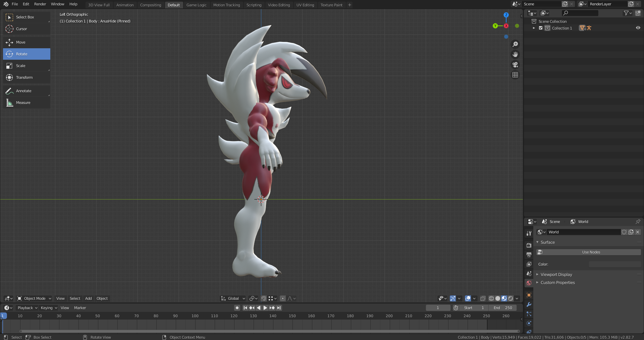Play the animation forward
The image size is (644, 340).
[x=265, y=308]
